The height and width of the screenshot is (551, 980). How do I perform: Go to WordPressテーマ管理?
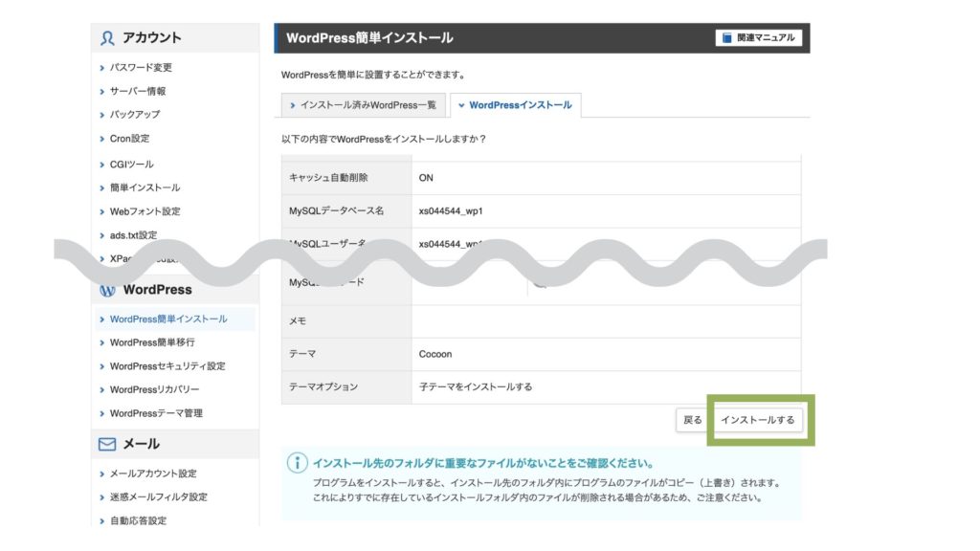point(156,413)
